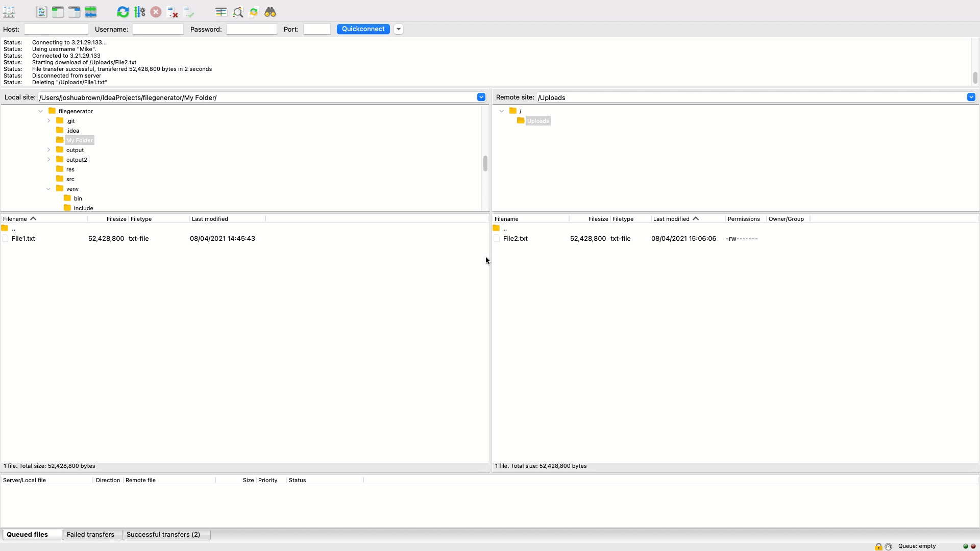Sort local files by Filename header
980x551 pixels.
44,219
